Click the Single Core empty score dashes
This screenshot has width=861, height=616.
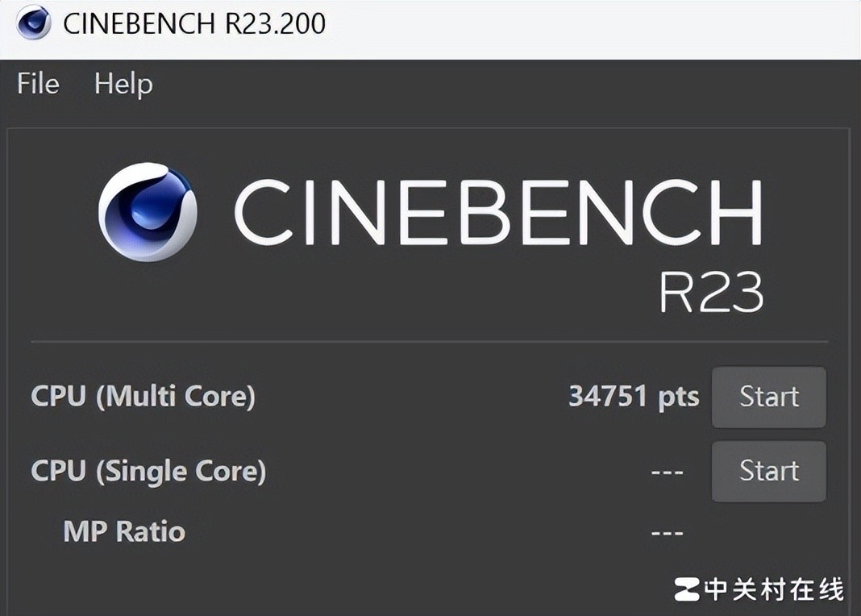[667, 472]
